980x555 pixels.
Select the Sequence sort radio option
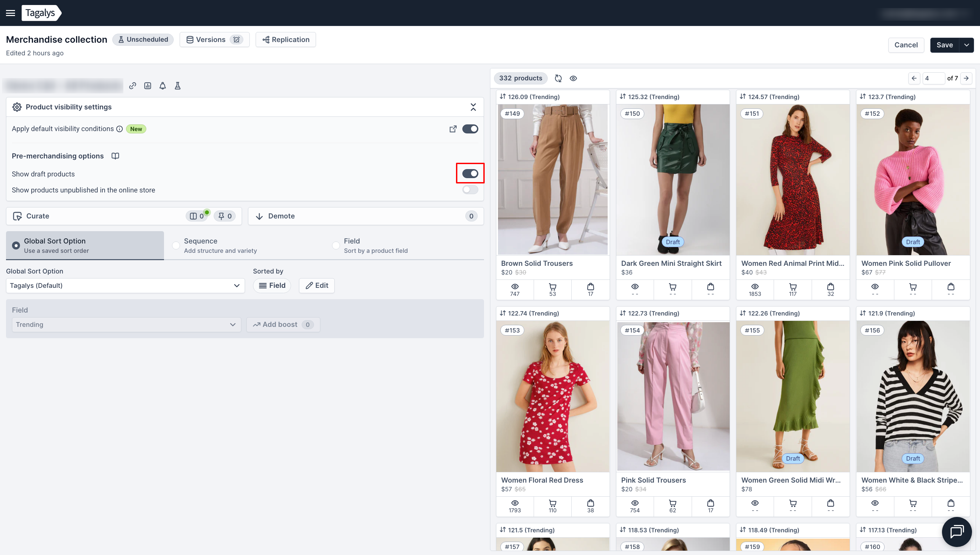point(176,245)
